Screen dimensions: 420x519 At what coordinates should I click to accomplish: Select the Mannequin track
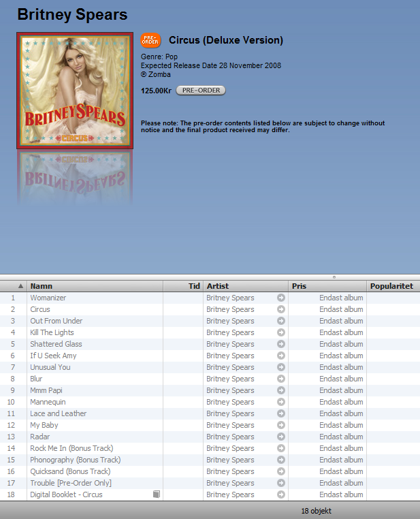[48, 402]
